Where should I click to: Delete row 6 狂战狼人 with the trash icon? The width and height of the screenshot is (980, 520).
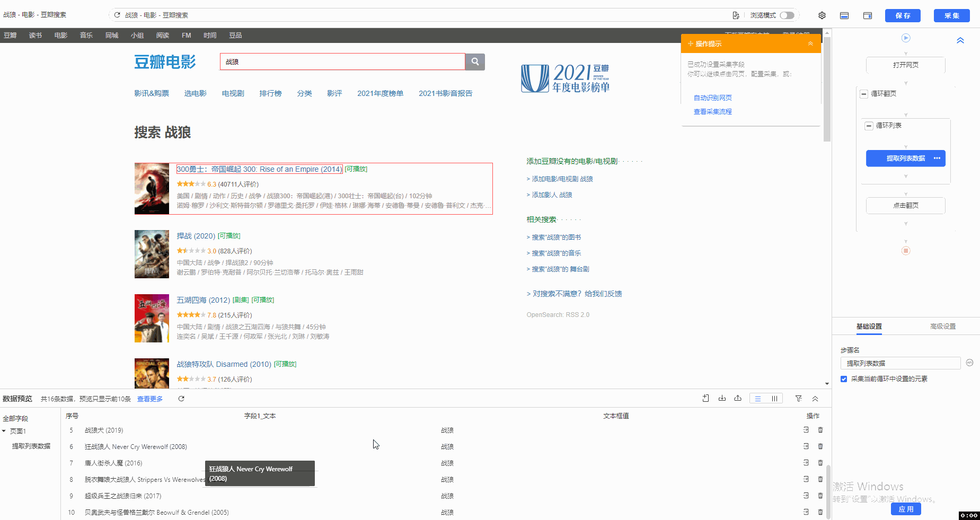pyautogui.click(x=820, y=446)
